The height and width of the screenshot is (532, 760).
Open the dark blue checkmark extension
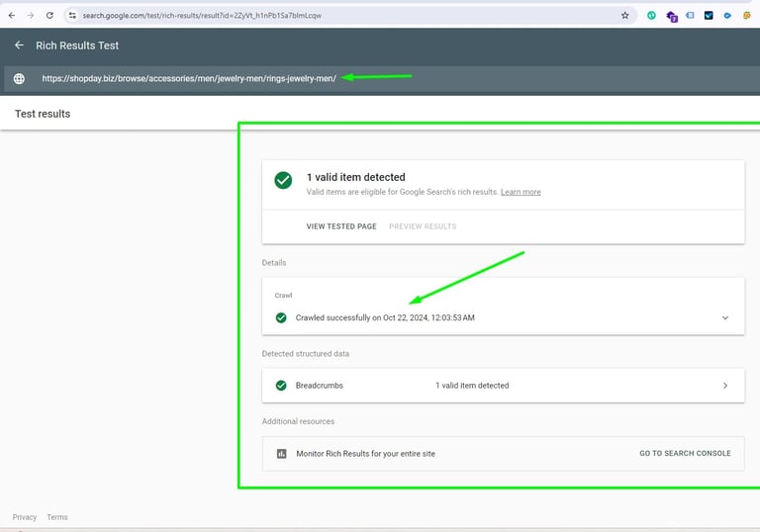coord(709,16)
